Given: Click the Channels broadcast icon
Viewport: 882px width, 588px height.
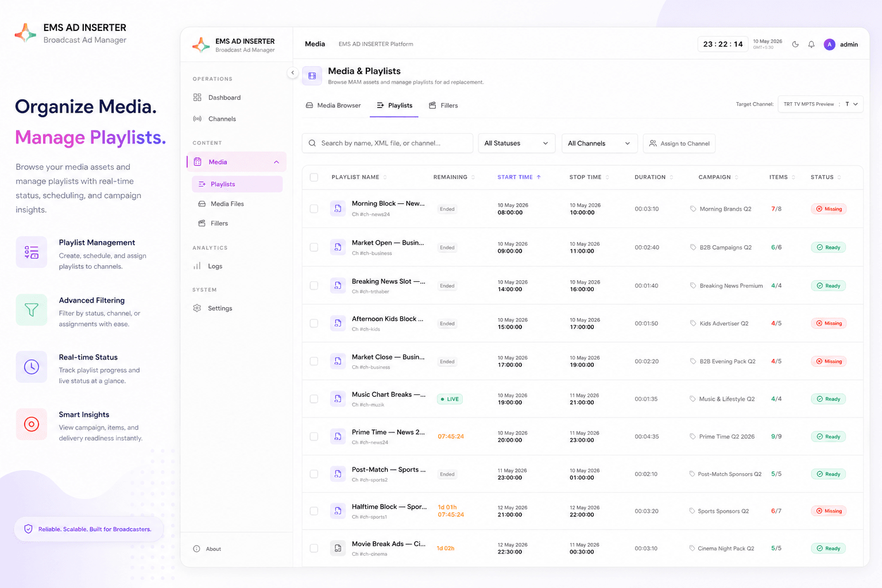Looking at the screenshot, I should pos(197,119).
